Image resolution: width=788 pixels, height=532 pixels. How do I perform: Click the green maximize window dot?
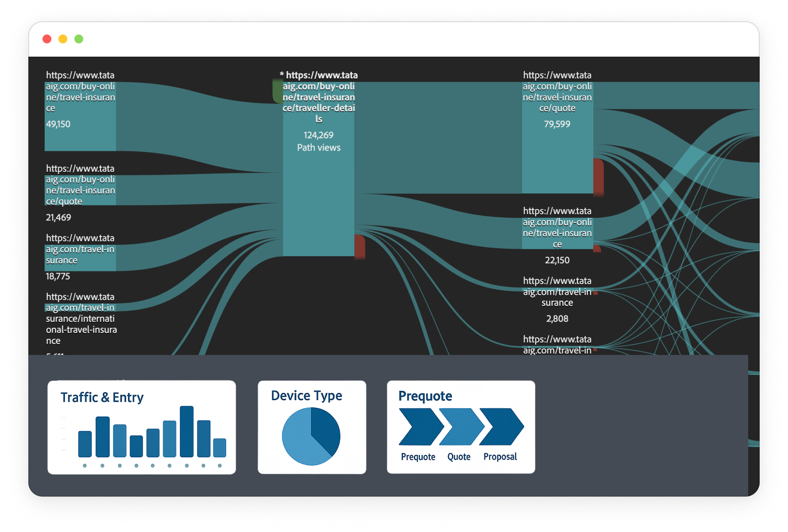(79, 39)
